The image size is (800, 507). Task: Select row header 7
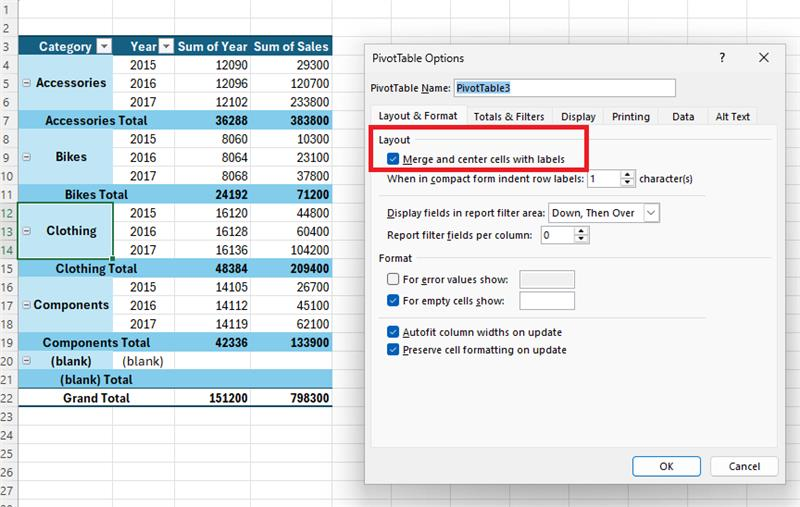[x=7, y=120]
